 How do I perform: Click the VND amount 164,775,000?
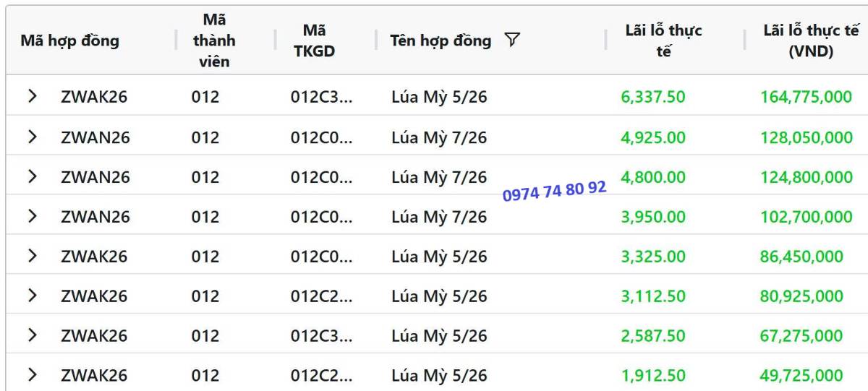tap(807, 97)
